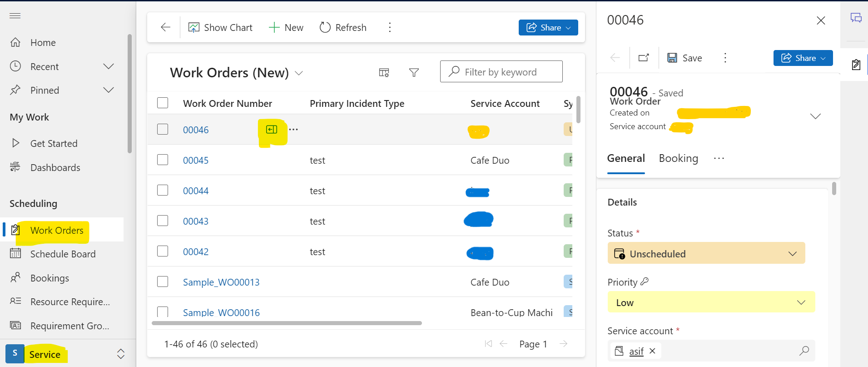The width and height of the screenshot is (868, 367).
Task: Check the box for work order 00045
Action: (163, 160)
